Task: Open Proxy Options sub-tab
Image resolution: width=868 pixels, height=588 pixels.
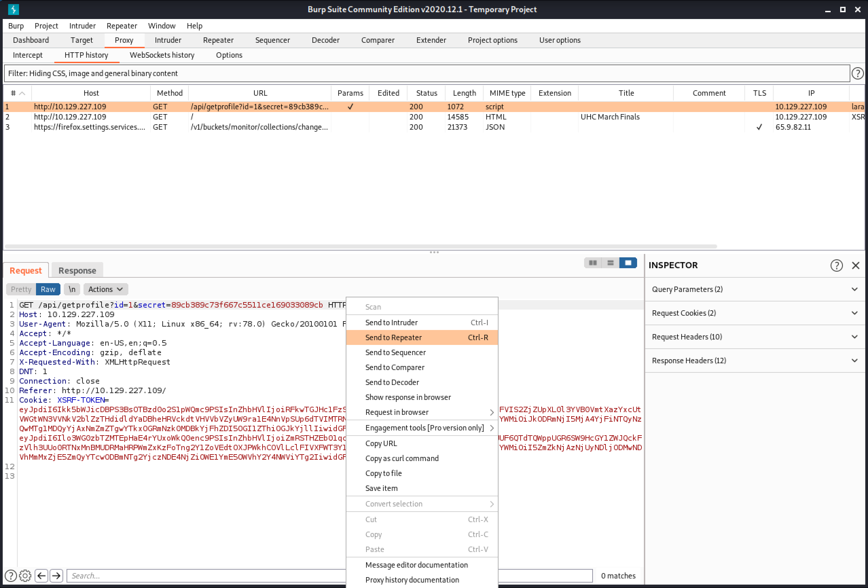Action: pyautogui.click(x=229, y=55)
